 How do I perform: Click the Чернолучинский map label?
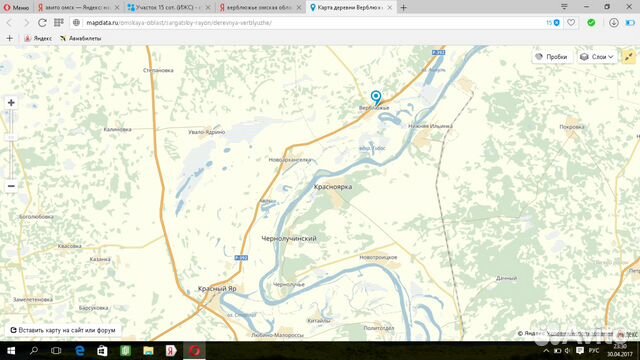click(289, 238)
